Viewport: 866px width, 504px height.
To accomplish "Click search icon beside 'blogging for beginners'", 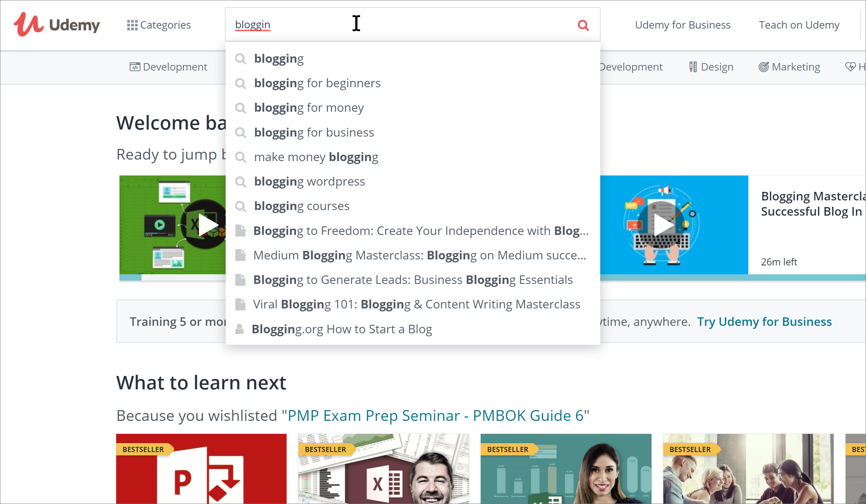I will [x=241, y=83].
